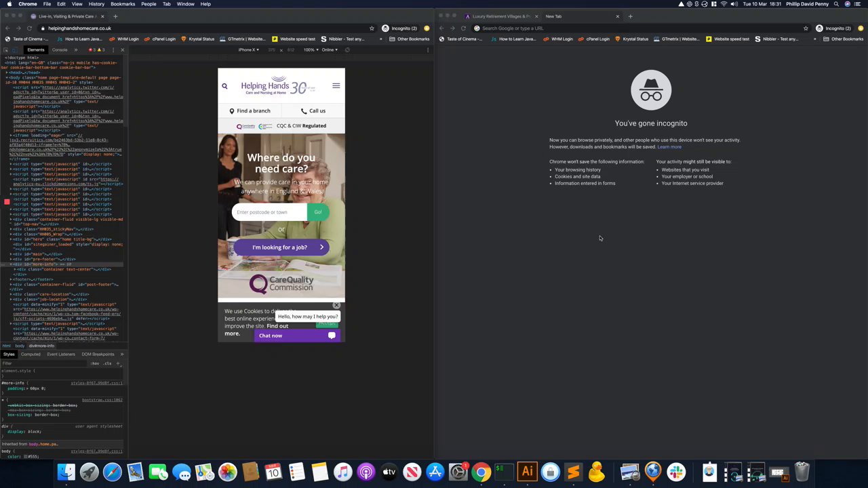
Task: Open Sublime Text from the Dock
Action: (x=573, y=472)
